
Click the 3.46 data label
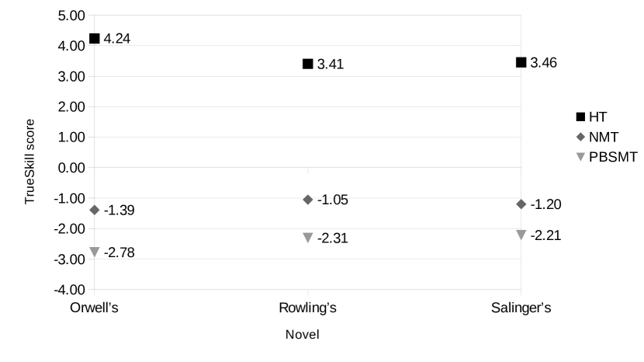tap(543, 62)
